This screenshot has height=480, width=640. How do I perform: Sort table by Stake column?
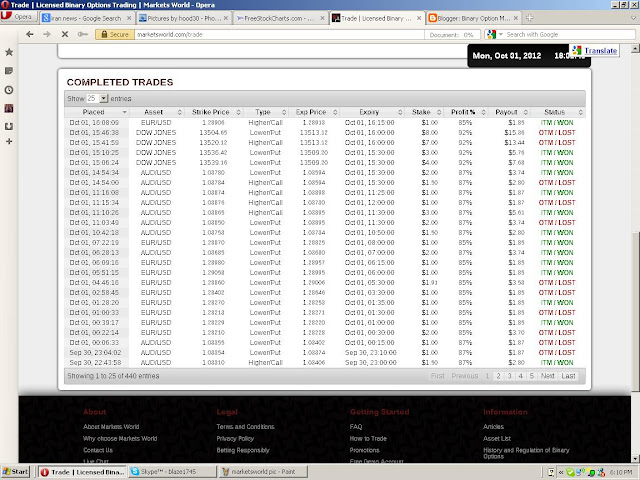pos(424,112)
